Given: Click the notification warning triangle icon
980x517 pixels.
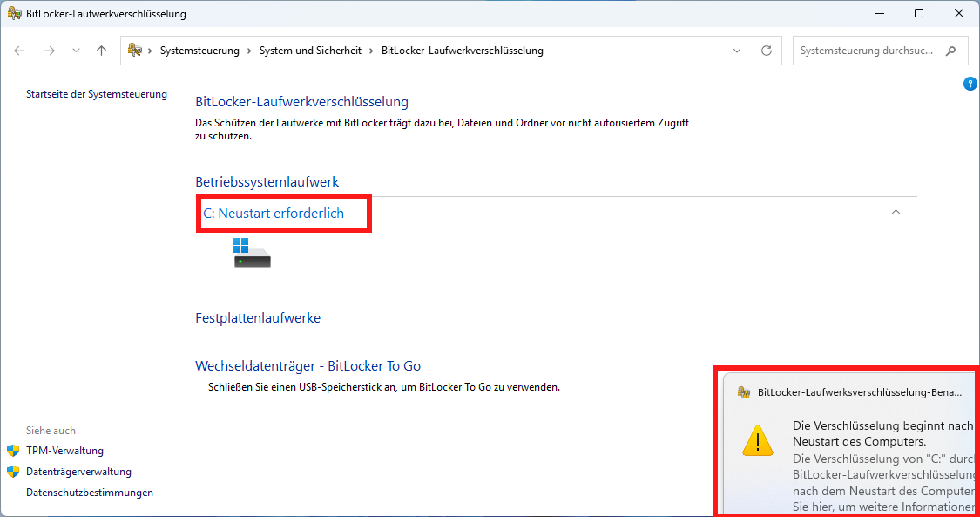Looking at the screenshot, I should (x=758, y=439).
